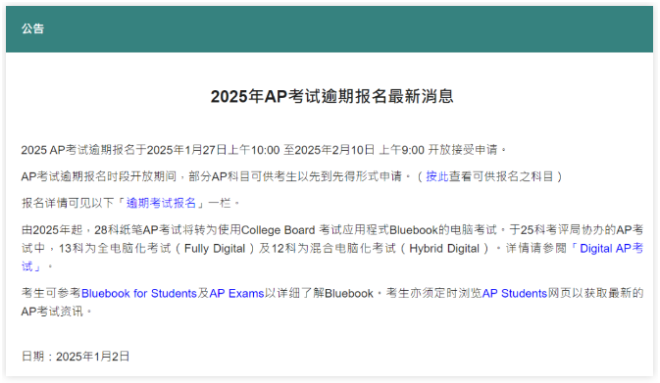660x383 pixels.
Task: Open the AP Exams link
Action: (237, 293)
